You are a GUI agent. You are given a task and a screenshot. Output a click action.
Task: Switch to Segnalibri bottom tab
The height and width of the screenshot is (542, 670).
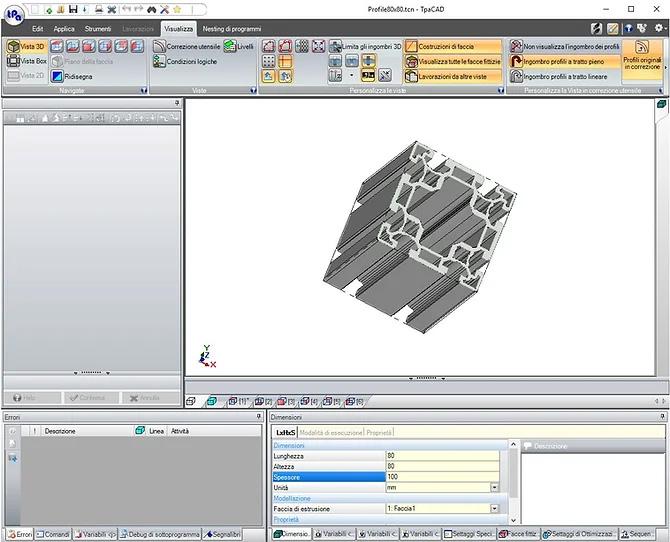[222, 534]
